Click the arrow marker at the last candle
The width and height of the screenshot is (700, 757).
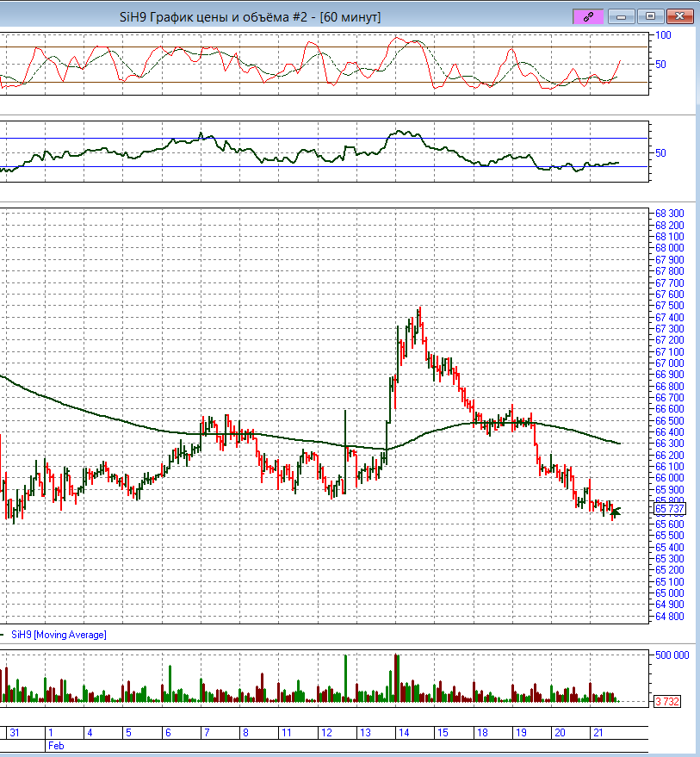tap(616, 512)
